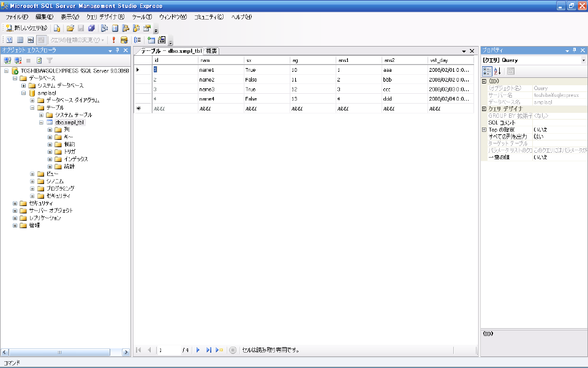This screenshot has width=588, height=368.
Task: Open Registered Servers from the toolbar
Action: pyautogui.click(x=105, y=28)
